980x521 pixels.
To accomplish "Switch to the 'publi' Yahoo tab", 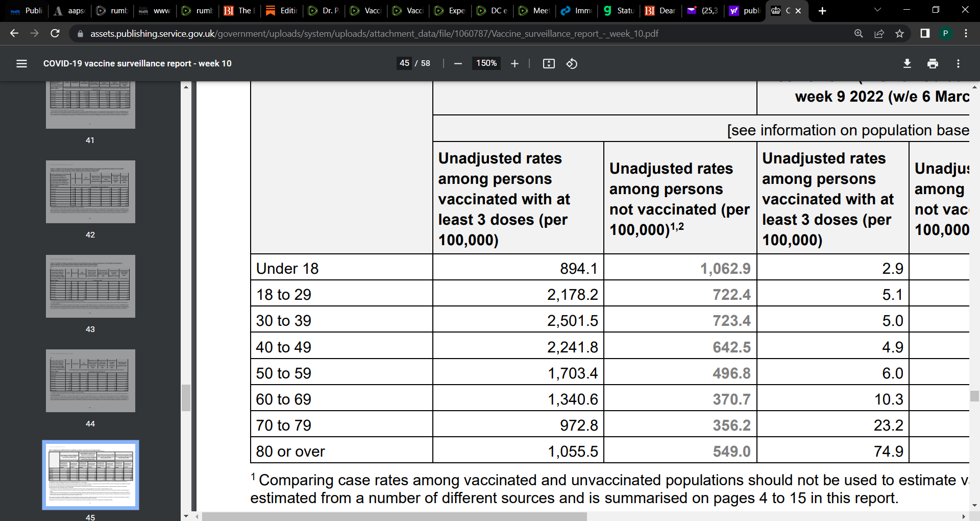I will tap(745, 11).
